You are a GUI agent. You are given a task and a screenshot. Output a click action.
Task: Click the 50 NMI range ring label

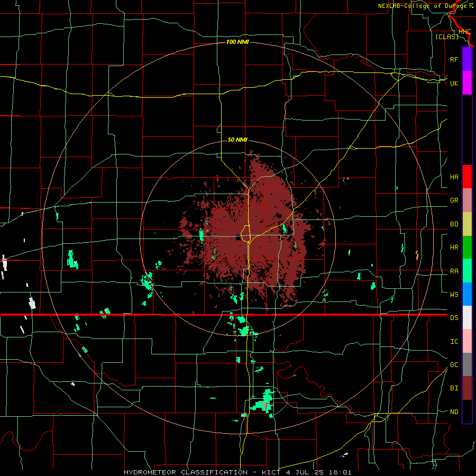click(x=237, y=140)
